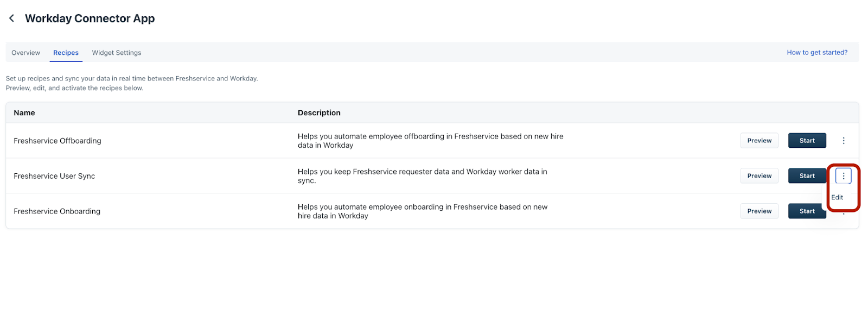This screenshot has height=314, width=868.
Task: Click the Freshservice Onboarding recipe name
Action: pos(57,211)
